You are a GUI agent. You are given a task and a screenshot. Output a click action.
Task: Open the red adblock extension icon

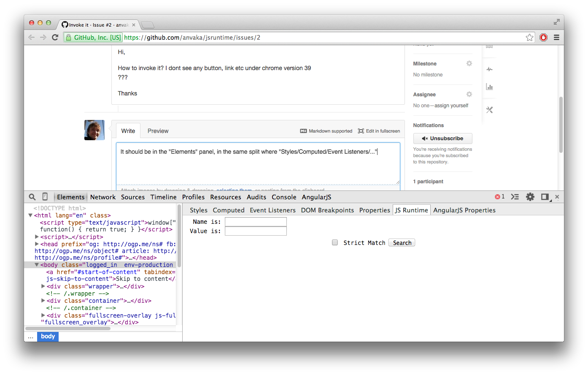[x=544, y=38]
